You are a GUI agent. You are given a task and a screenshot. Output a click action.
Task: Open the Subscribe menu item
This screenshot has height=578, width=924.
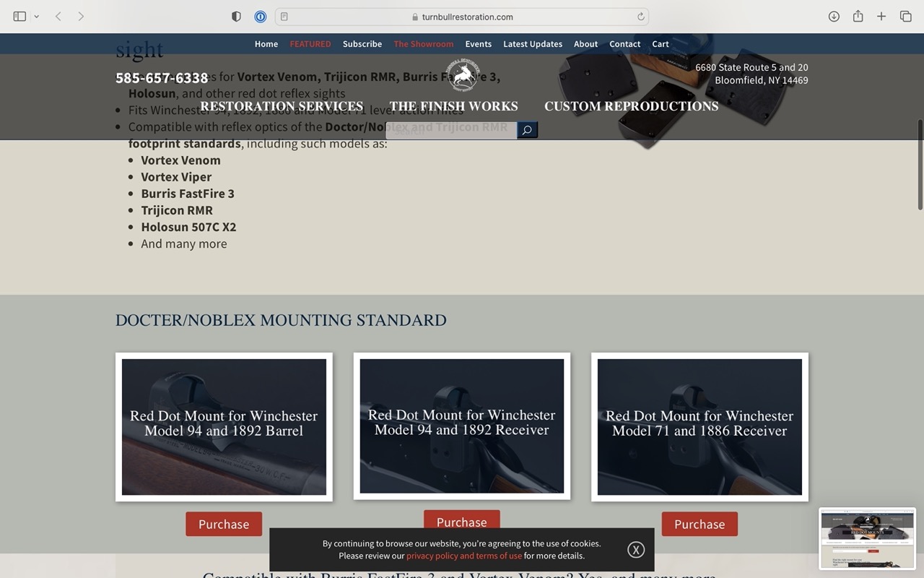point(362,44)
